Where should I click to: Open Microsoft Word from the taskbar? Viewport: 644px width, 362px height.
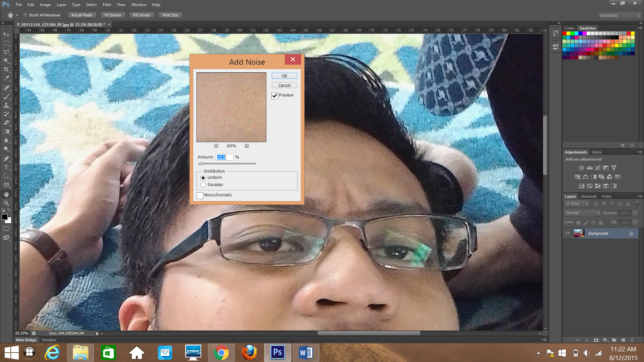(x=305, y=353)
